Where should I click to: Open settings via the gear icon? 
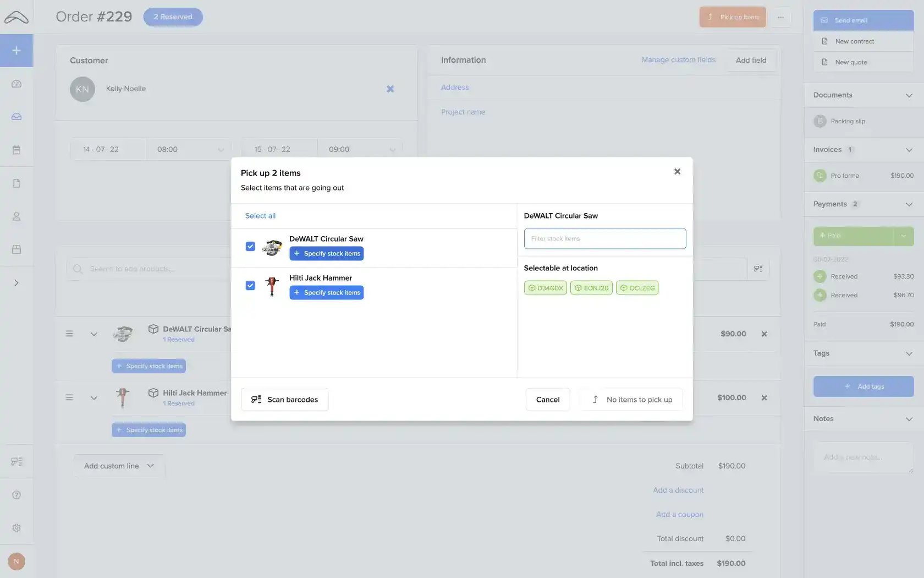pos(16,528)
